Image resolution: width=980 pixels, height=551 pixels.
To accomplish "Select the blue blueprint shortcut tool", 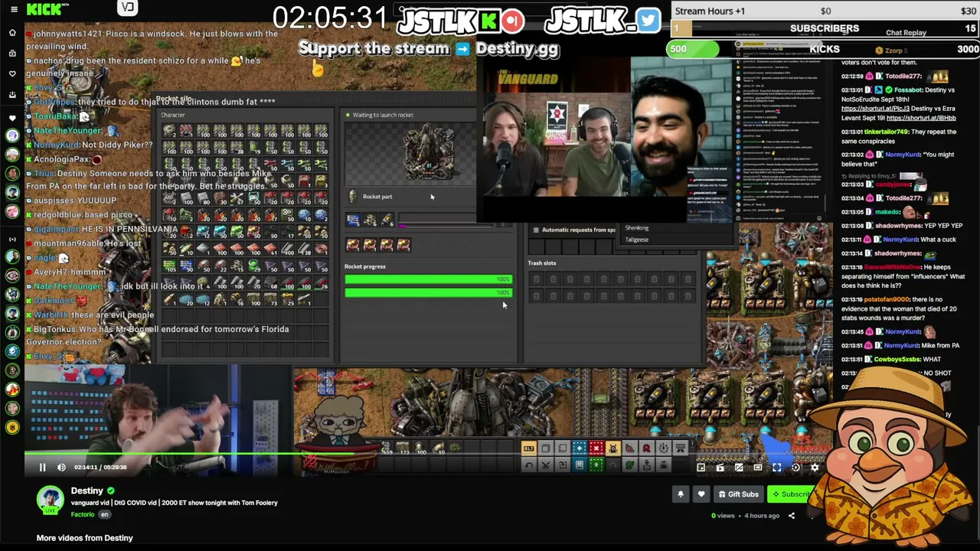I will coord(579,448).
